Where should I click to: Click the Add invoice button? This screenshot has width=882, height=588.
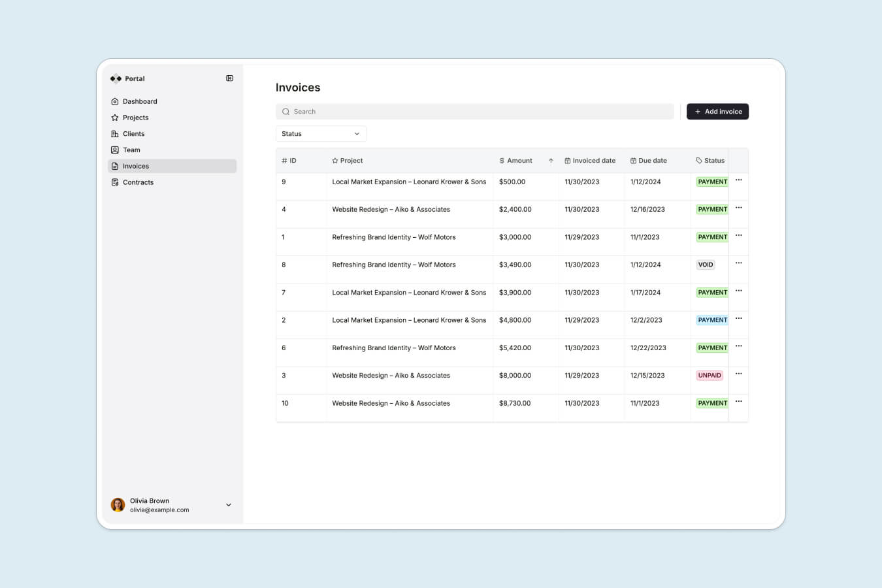pos(717,112)
